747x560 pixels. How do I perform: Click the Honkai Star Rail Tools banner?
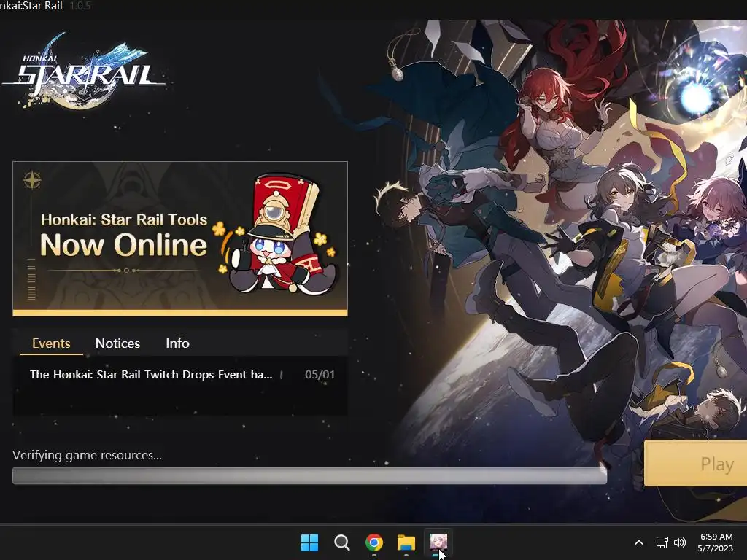coord(180,238)
